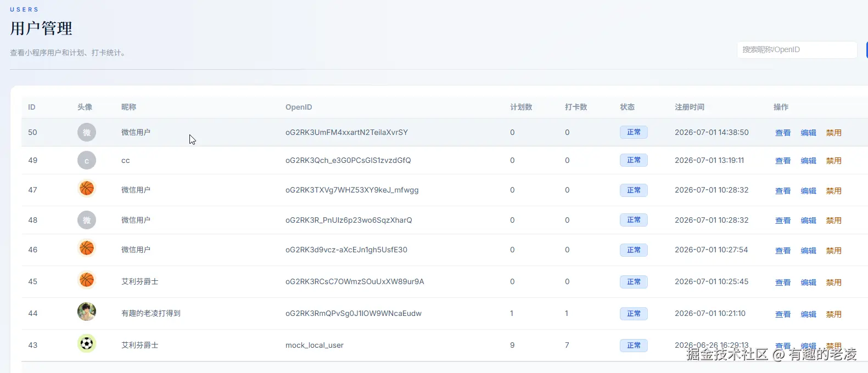
Task: Disable user ID 50
Action: [833, 133]
